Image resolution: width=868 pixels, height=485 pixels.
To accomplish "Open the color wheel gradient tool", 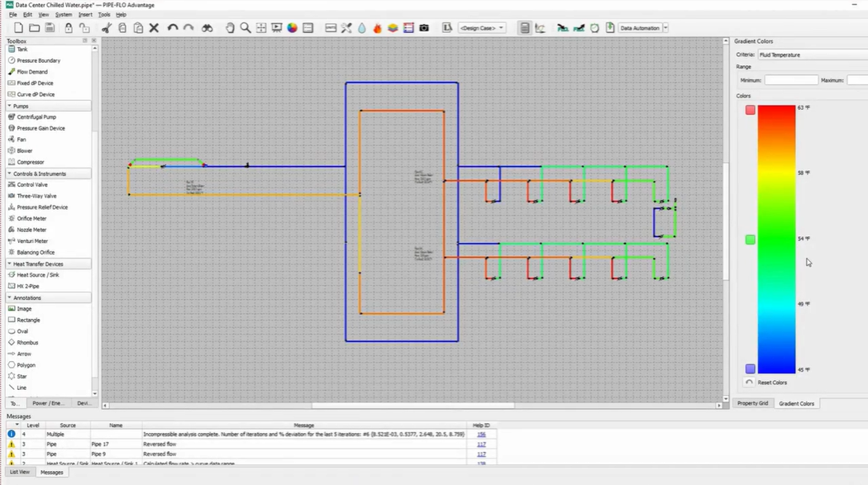I will (292, 28).
